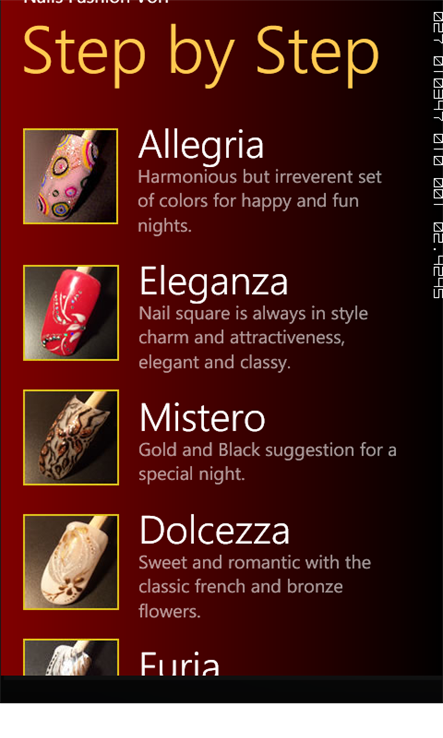Select the Allegria title

coord(201,145)
